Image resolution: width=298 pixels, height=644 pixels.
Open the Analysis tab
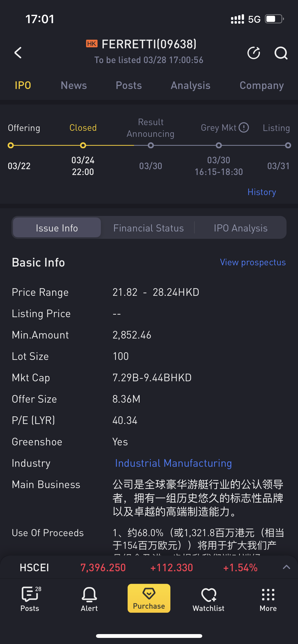[x=191, y=85]
